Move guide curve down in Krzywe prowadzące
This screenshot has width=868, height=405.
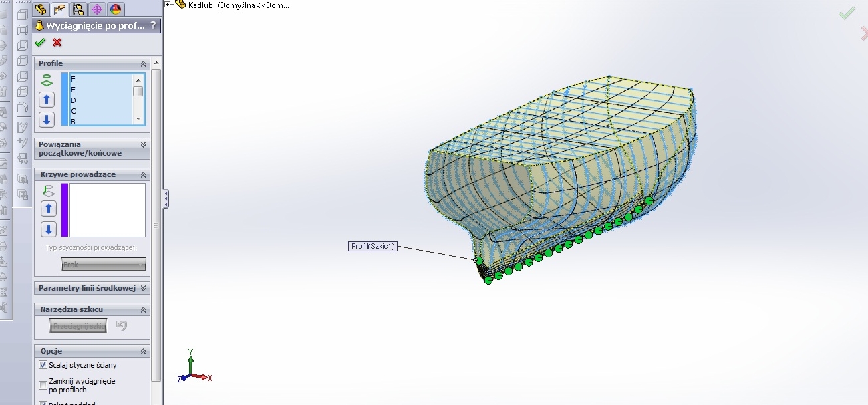(48, 229)
